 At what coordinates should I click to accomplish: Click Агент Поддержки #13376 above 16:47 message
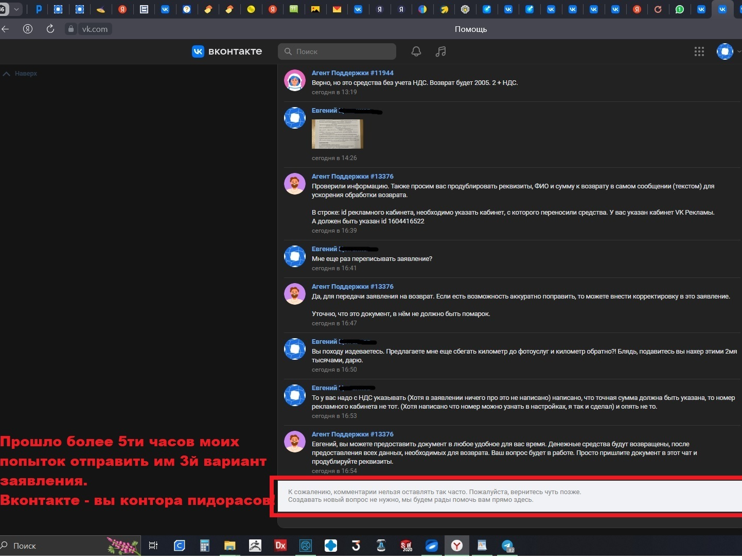click(x=352, y=287)
